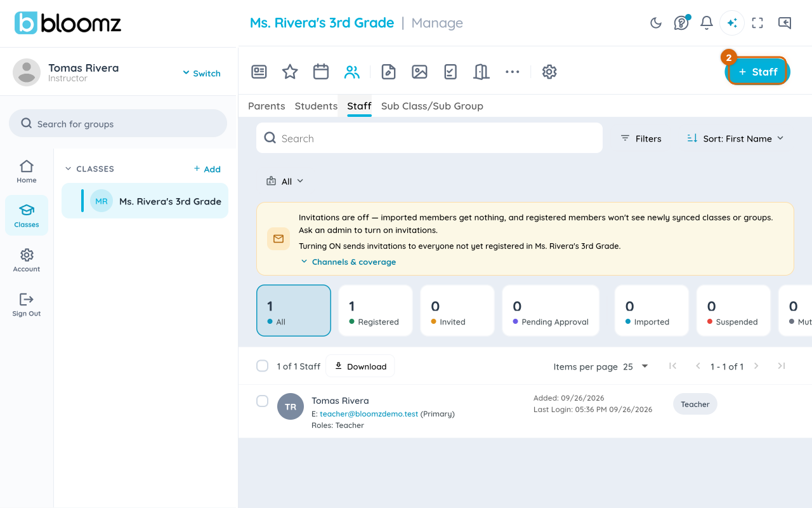Collapse the CLASSES section
The image size is (812, 508).
(x=89, y=169)
